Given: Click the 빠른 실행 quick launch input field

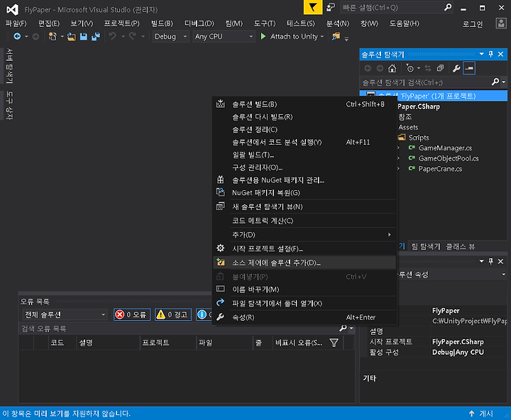Looking at the screenshot, I should coord(392,7).
